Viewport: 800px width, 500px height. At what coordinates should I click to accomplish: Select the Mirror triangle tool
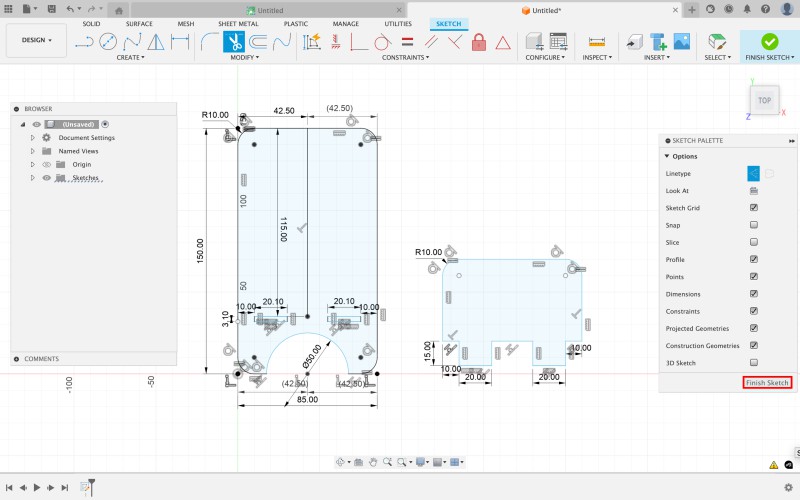pos(156,42)
